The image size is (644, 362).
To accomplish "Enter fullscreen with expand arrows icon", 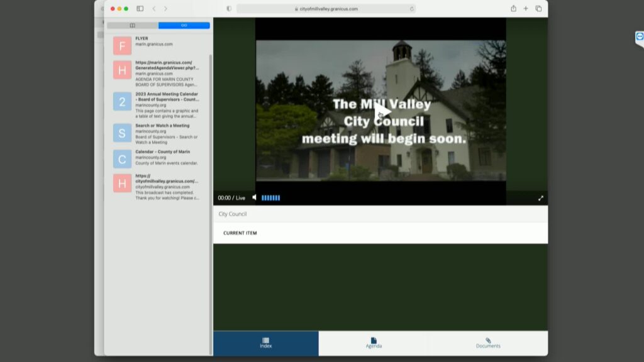I will 541,198.
